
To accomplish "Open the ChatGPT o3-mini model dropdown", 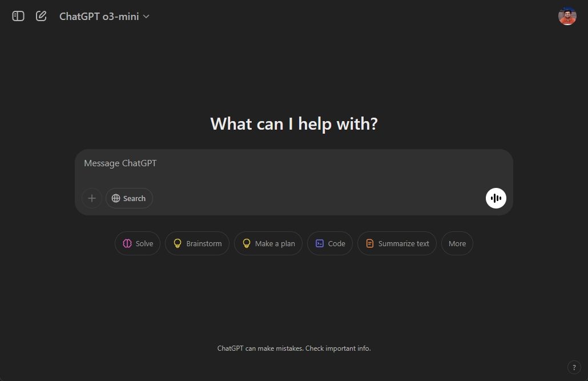I will click(x=104, y=17).
